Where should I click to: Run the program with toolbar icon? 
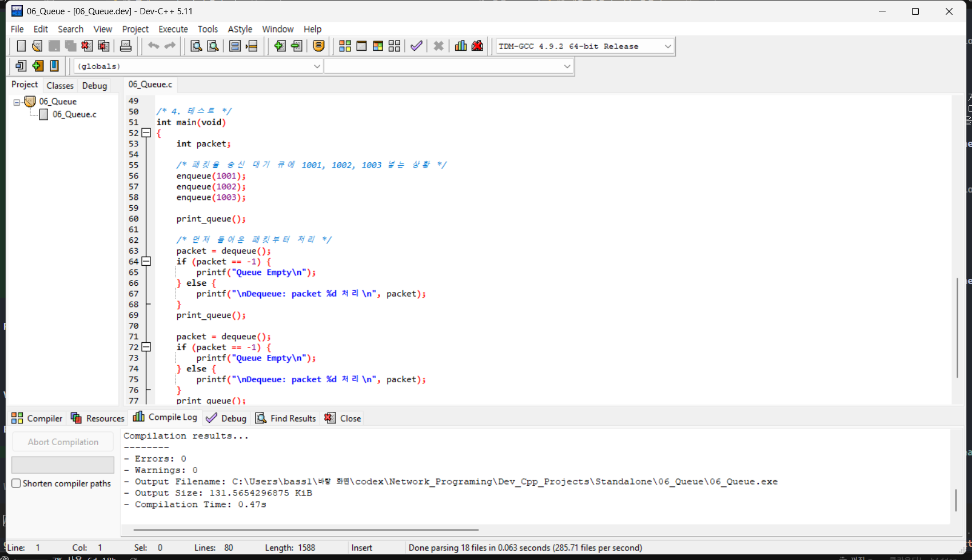[361, 46]
